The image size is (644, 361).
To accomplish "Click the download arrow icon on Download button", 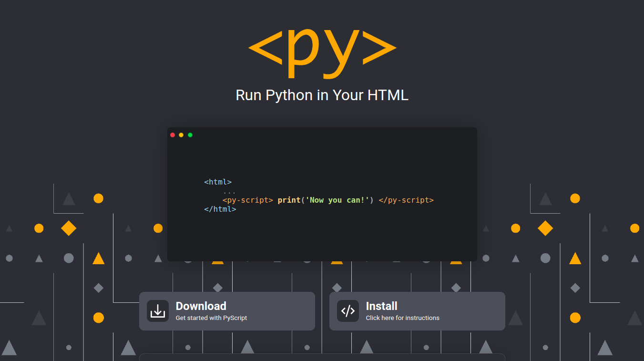I will point(157,310).
